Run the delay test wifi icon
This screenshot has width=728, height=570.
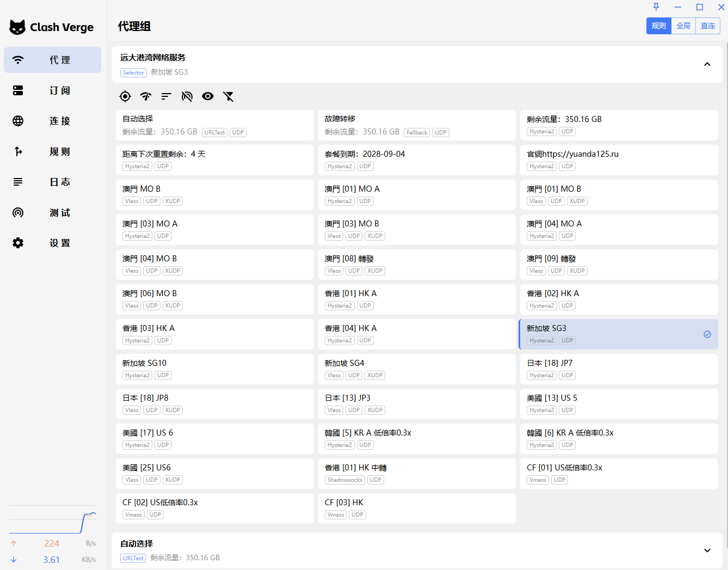point(146,96)
